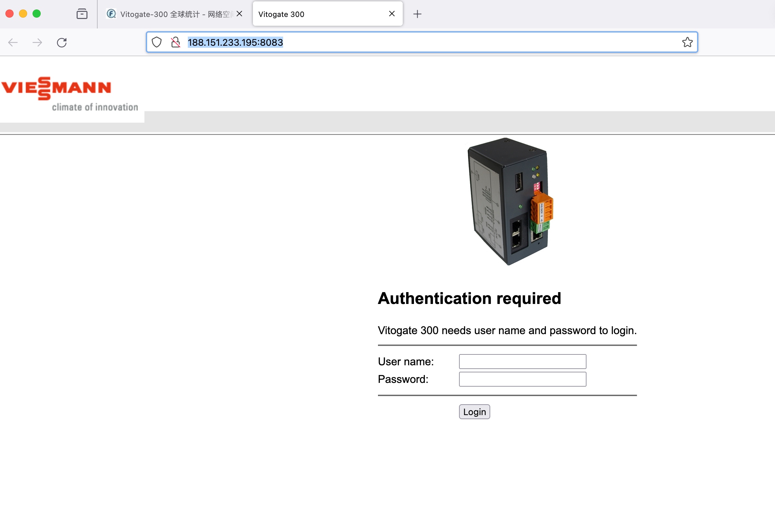
Task: Select the Vitogate 300 tab
Action: pyautogui.click(x=327, y=14)
